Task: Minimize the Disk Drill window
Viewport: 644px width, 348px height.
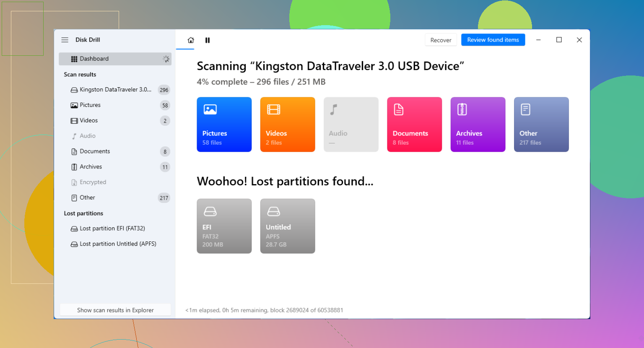Action: coord(538,40)
